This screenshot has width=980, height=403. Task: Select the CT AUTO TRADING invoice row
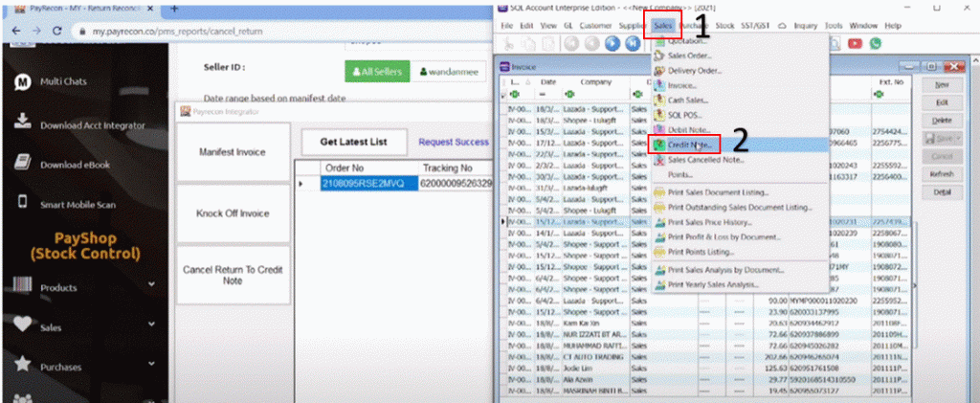tap(704, 357)
